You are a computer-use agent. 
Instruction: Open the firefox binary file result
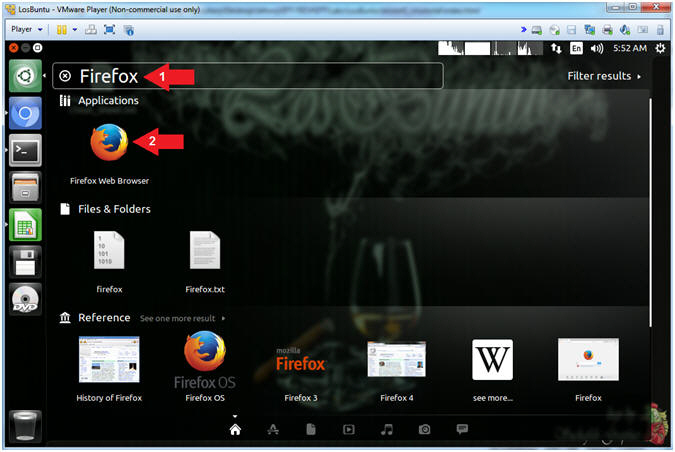click(x=109, y=262)
